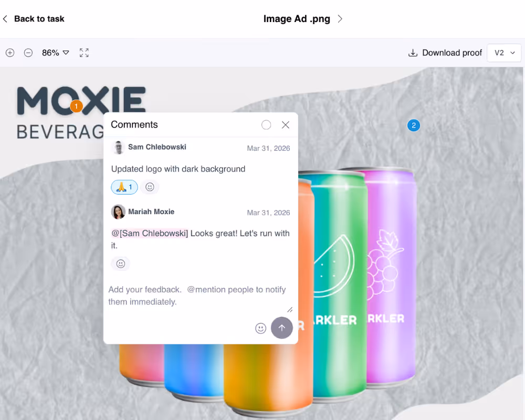
Task: Click Sam Chlebowski's avatar in comments
Action: coord(118,148)
